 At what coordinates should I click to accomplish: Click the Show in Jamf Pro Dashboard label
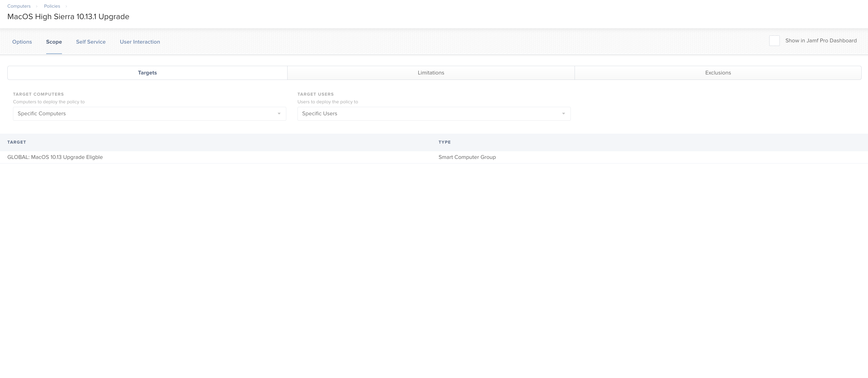(x=821, y=41)
